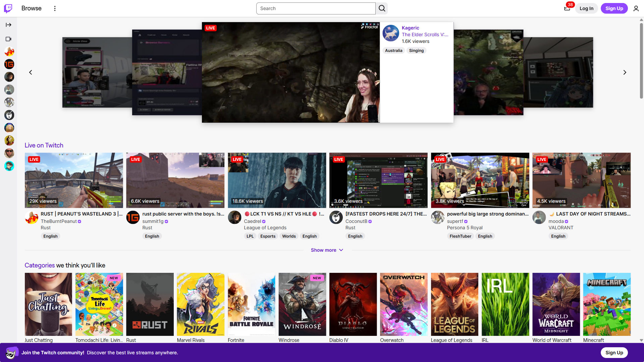The height and width of the screenshot is (362, 644).
Task: Click the top Sign Up button
Action: (614, 8)
